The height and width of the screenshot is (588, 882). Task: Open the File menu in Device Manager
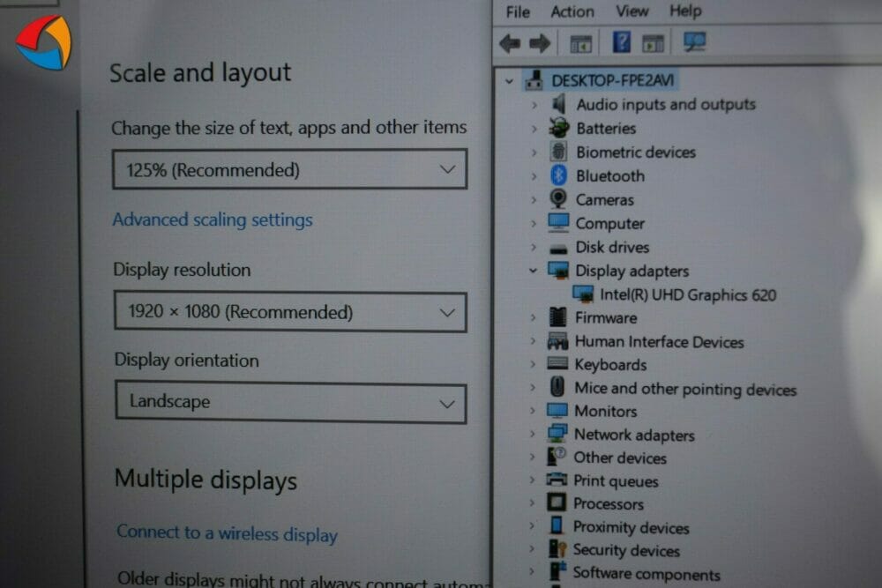pyautogui.click(x=518, y=11)
